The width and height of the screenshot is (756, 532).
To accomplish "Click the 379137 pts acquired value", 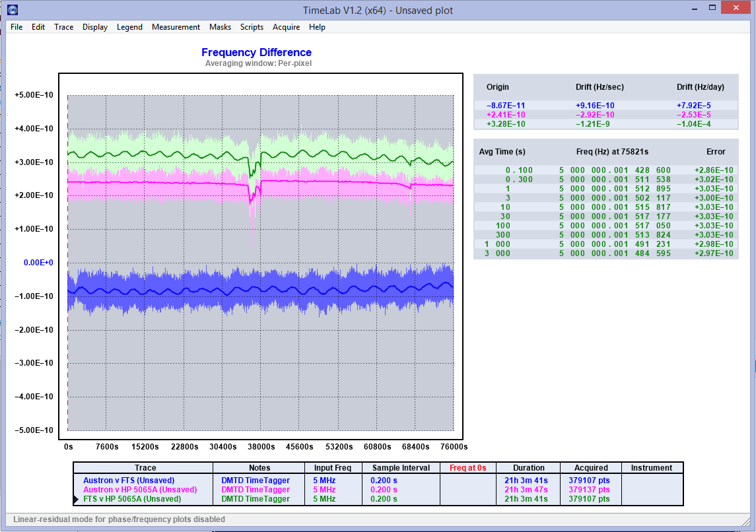I will click(x=589, y=490).
